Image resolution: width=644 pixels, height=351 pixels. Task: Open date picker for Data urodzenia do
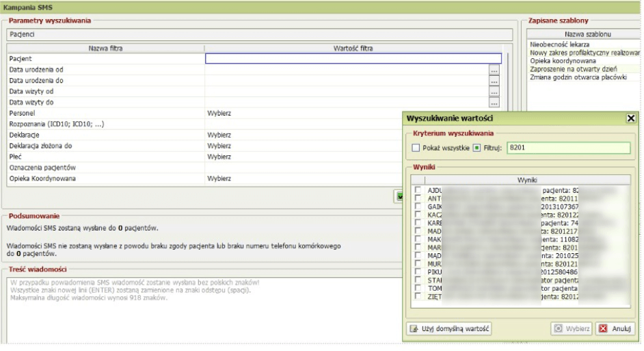494,81
